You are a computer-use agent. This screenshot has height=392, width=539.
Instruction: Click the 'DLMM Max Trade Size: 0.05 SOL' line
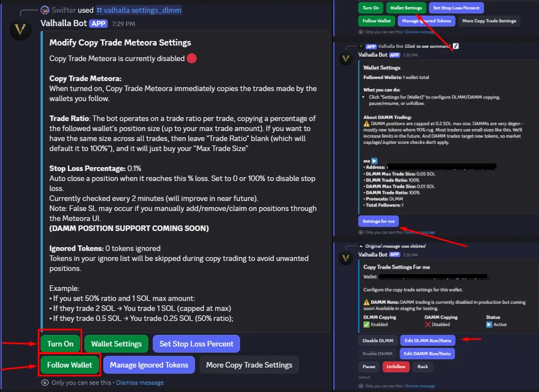(x=399, y=174)
